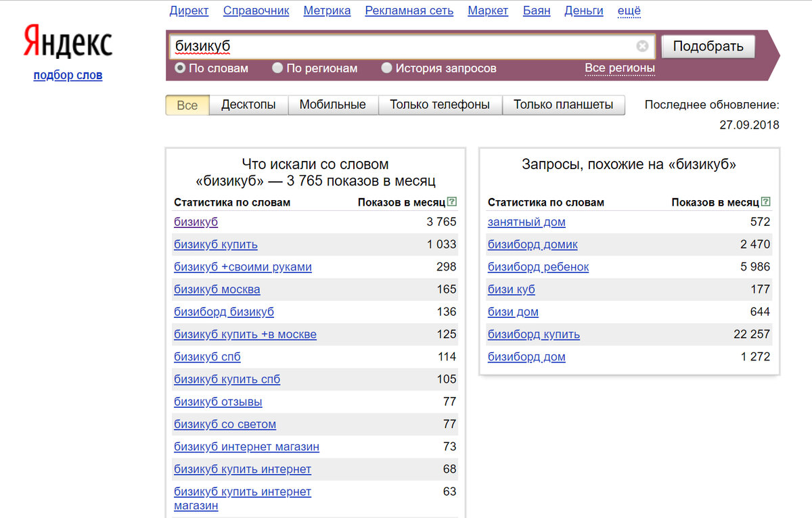Click the update date '27.09.2018'

[x=749, y=125]
